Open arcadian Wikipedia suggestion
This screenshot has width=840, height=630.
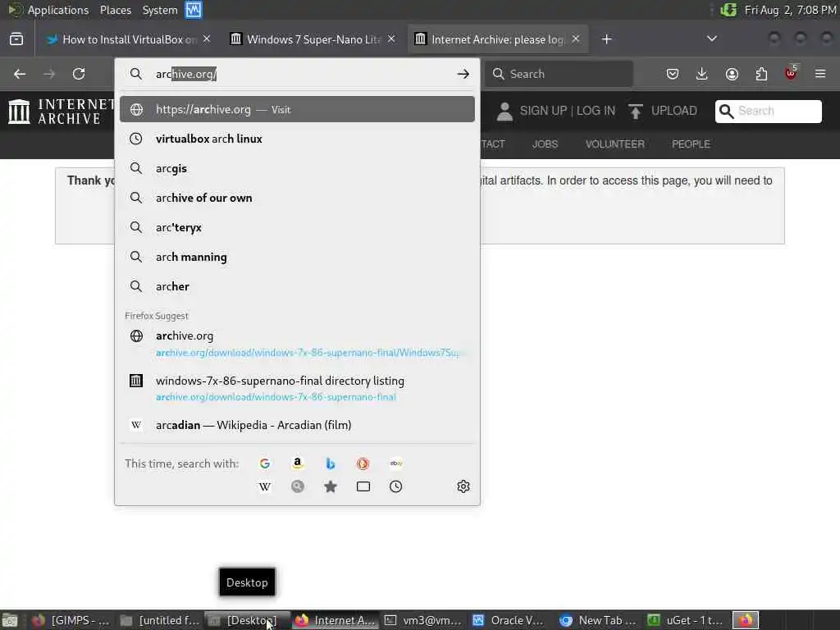297,425
